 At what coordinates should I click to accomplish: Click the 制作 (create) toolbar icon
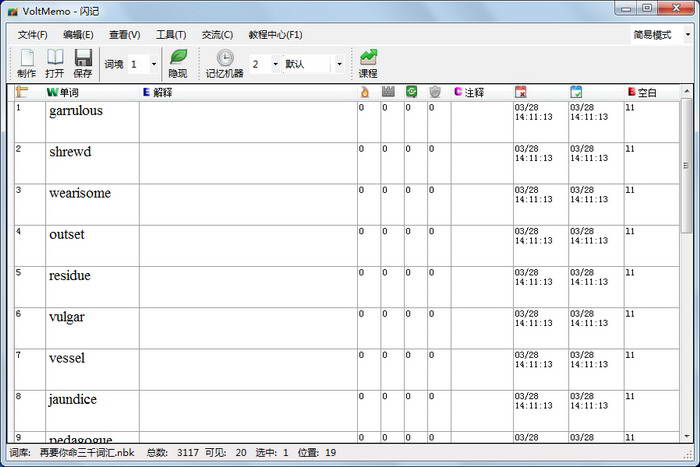point(27,63)
